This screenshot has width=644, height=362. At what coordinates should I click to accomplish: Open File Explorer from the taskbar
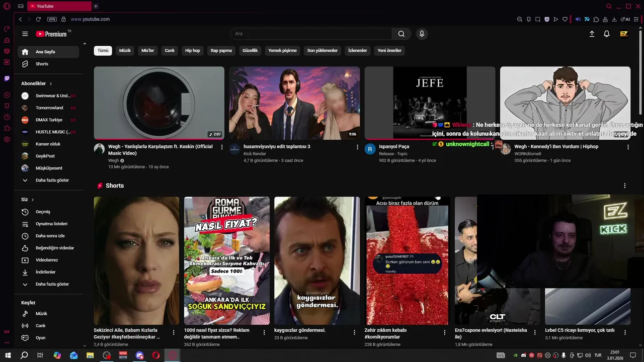click(x=90, y=355)
